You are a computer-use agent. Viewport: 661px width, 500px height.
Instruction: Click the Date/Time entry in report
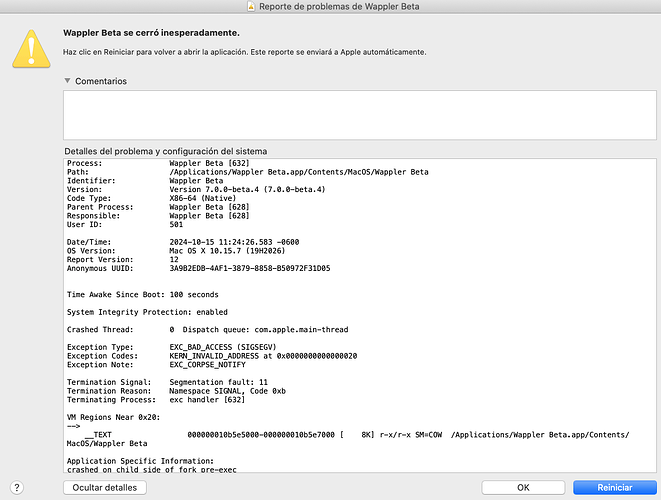[202, 241]
